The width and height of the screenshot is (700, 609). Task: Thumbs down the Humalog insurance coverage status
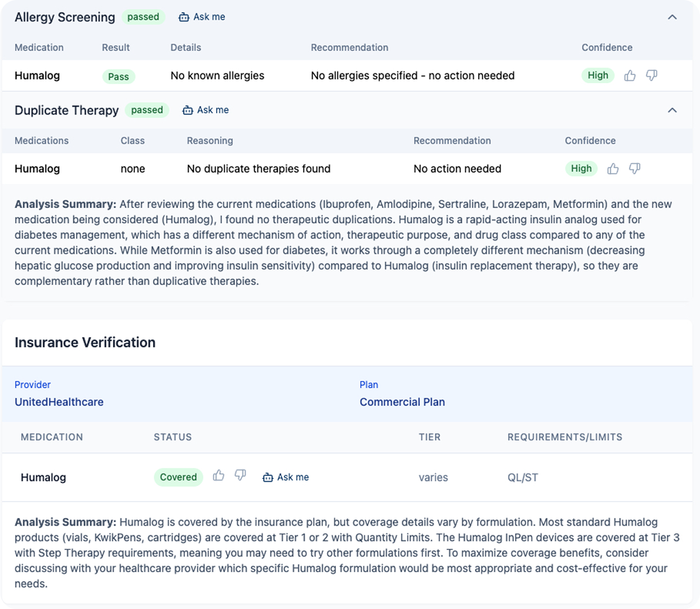point(240,476)
